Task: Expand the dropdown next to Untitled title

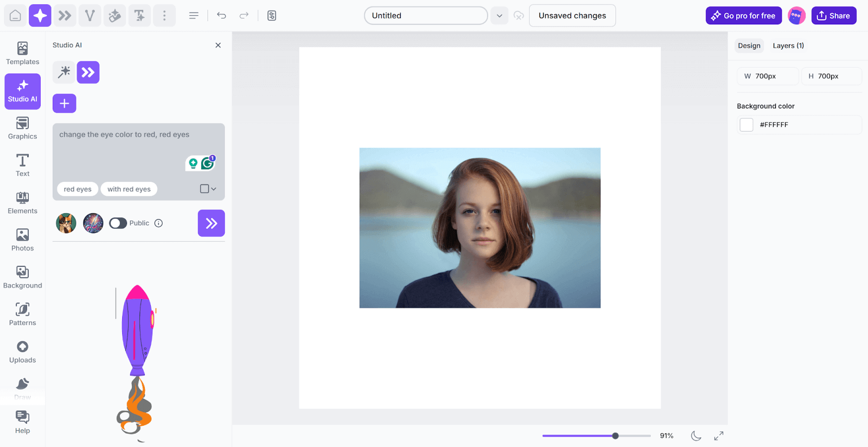Action: pos(499,16)
